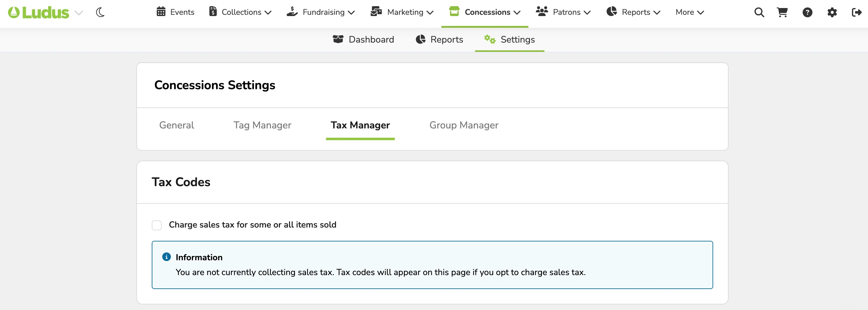Screen dimensions: 868x310
Task: Expand the Patrons dropdown arrow
Action: [587, 13]
